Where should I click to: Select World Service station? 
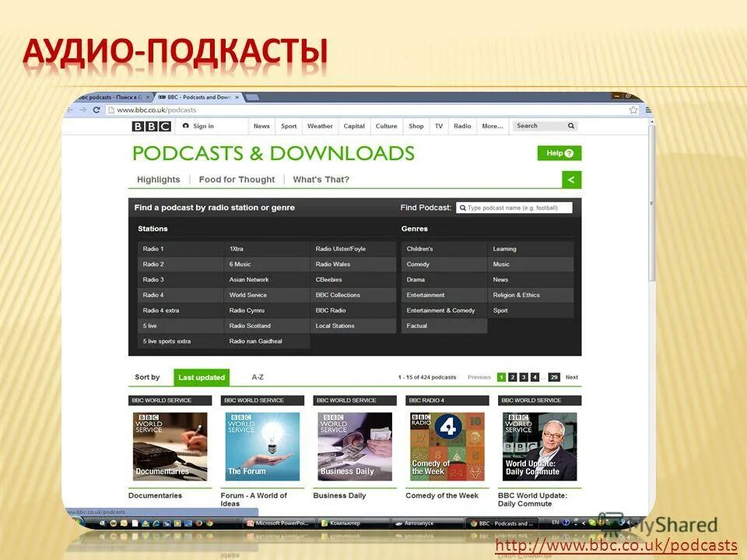coord(267,295)
